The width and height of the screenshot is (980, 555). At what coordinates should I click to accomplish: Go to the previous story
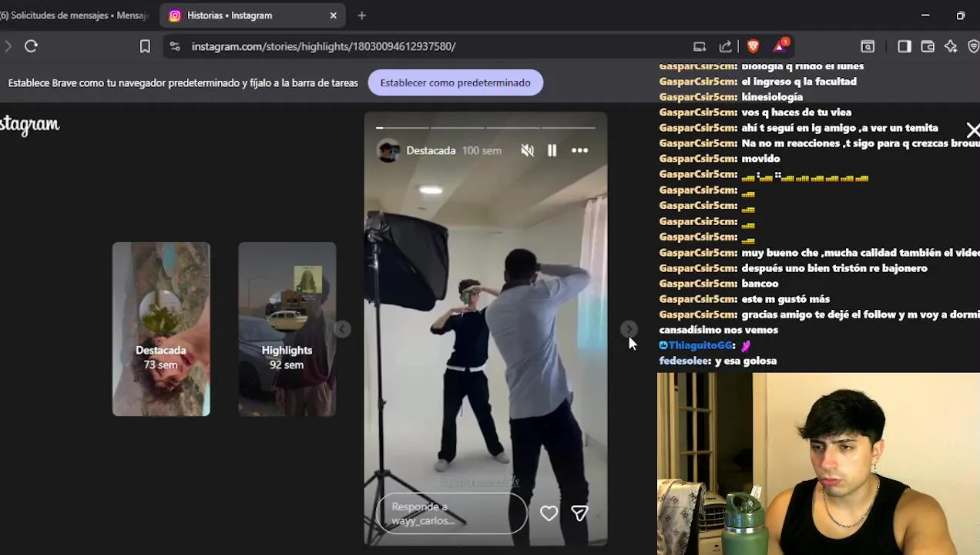coord(342,329)
